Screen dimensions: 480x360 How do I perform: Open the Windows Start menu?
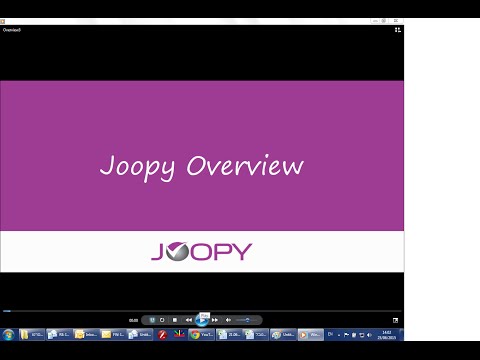click(x=8, y=334)
